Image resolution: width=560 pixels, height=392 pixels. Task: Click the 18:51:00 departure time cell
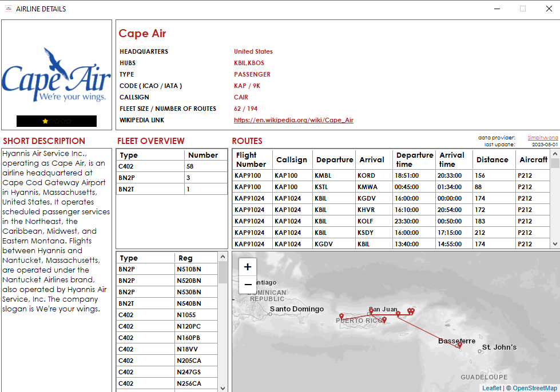(x=414, y=175)
